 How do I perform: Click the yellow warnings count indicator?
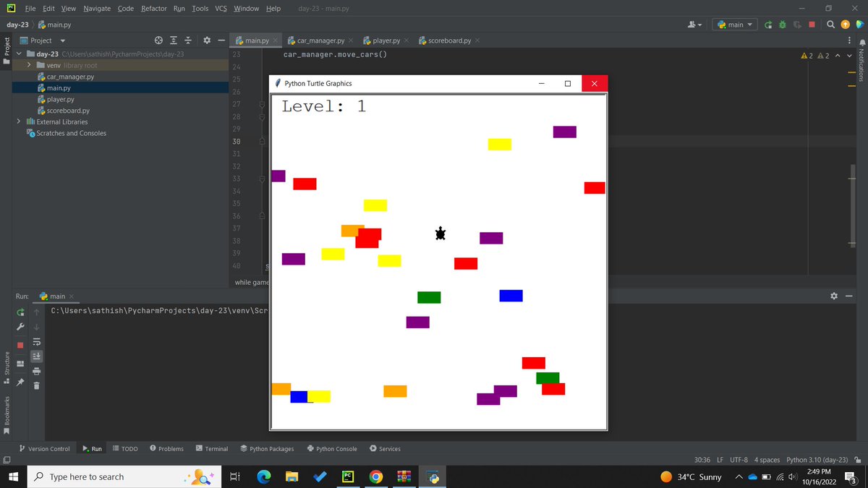coord(808,56)
